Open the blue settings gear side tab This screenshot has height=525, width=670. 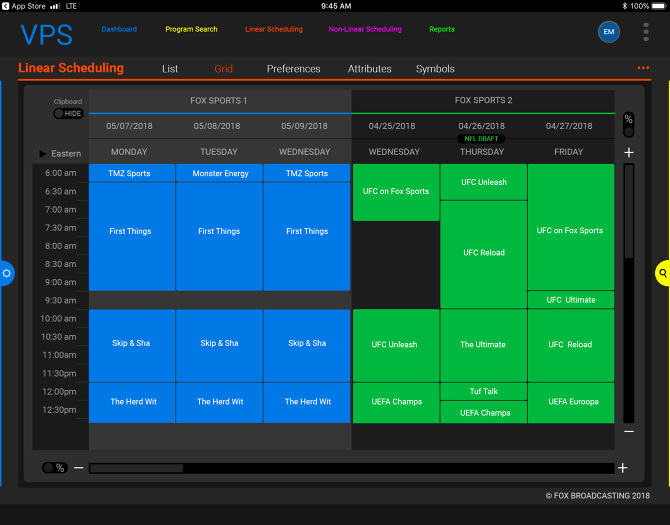(6, 273)
